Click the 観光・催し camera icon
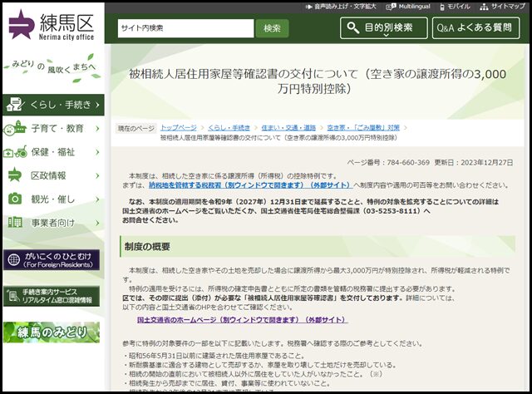This screenshot has width=532, height=394. (15, 199)
